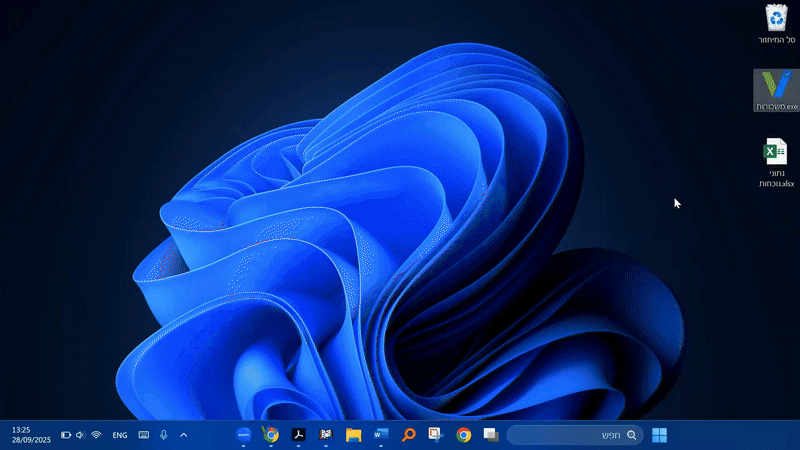
Task: Select the משכורות.exe desktop shortcut
Action: point(776,91)
